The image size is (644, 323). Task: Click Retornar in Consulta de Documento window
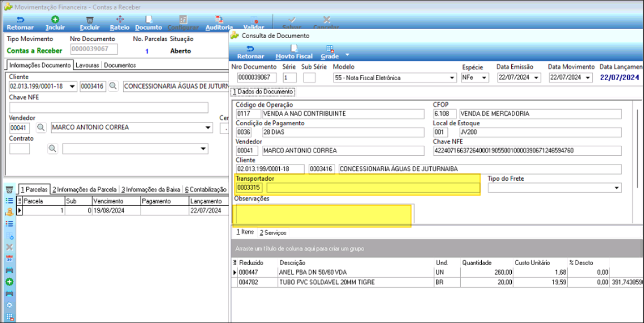coord(251,52)
